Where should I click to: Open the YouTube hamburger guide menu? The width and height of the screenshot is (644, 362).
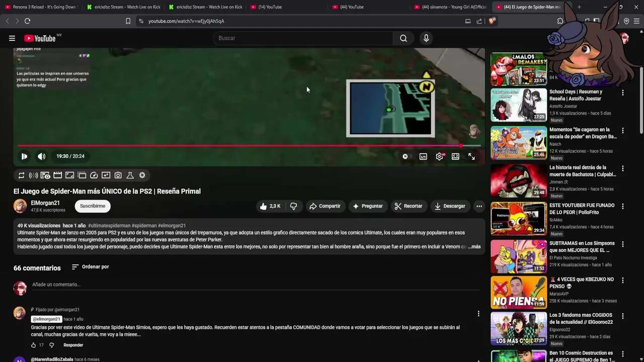pyautogui.click(x=12, y=38)
